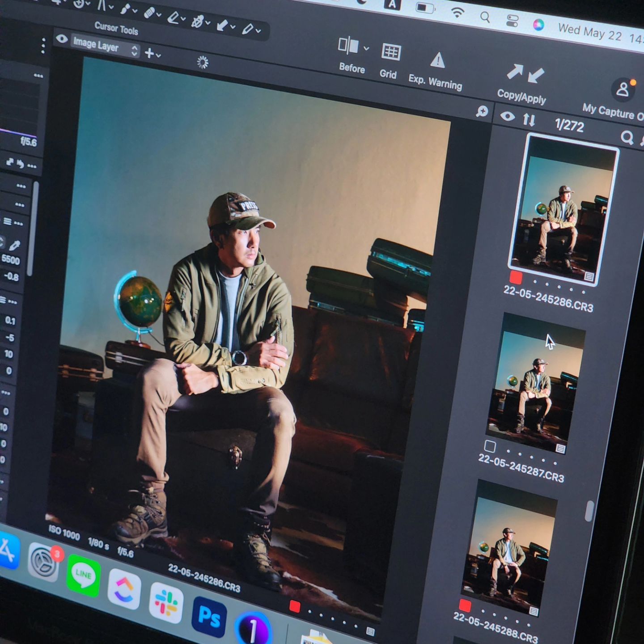644x644 pixels.
Task: Click the viewer zoom magnifier icon
Action: pos(482,111)
